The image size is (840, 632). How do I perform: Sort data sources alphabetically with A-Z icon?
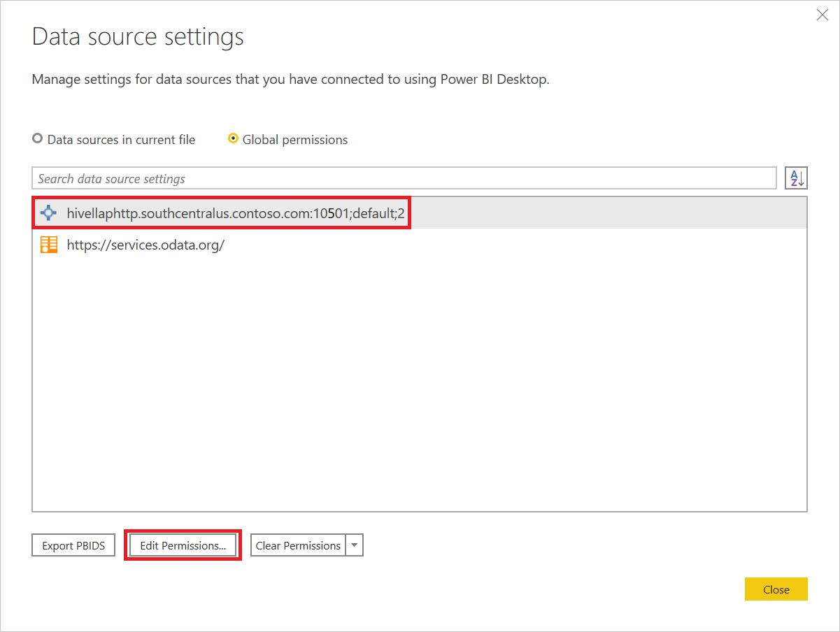[796, 178]
